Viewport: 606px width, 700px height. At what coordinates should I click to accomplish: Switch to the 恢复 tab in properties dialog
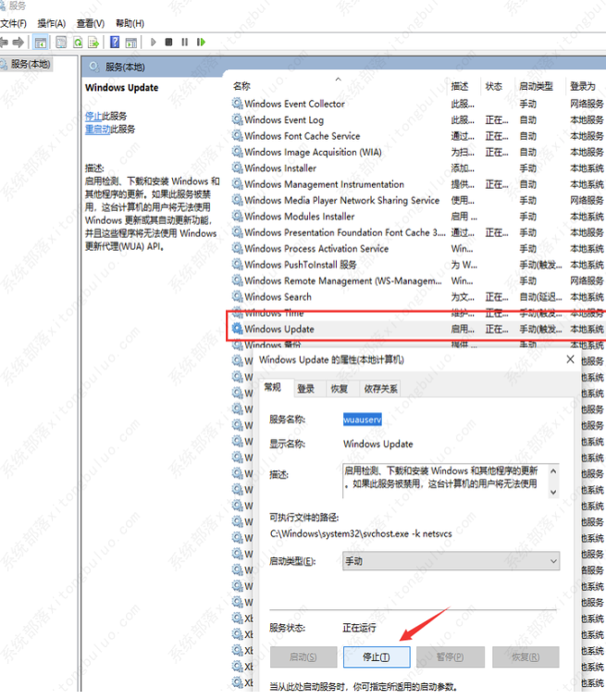click(340, 389)
